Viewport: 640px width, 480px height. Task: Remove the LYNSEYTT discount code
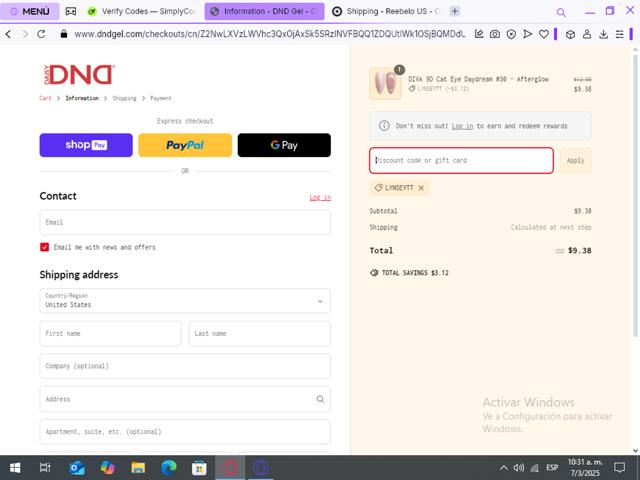pos(421,188)
